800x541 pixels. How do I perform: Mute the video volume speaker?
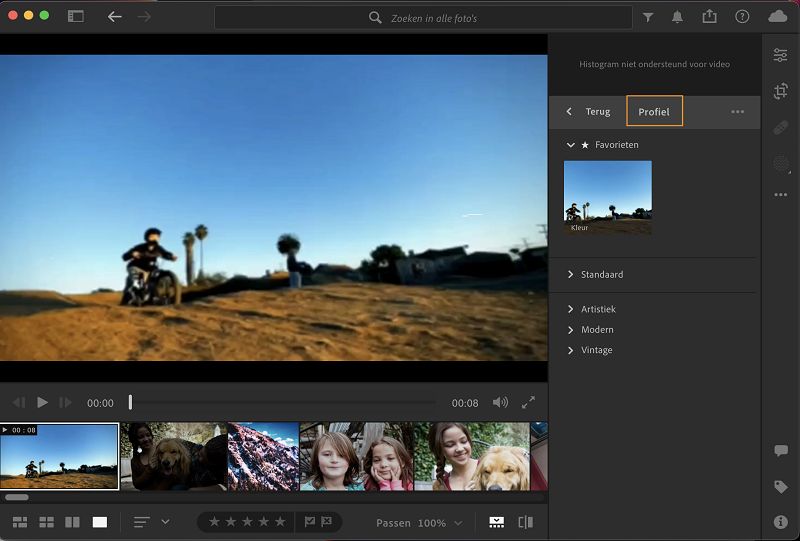[x=500, y=402]
